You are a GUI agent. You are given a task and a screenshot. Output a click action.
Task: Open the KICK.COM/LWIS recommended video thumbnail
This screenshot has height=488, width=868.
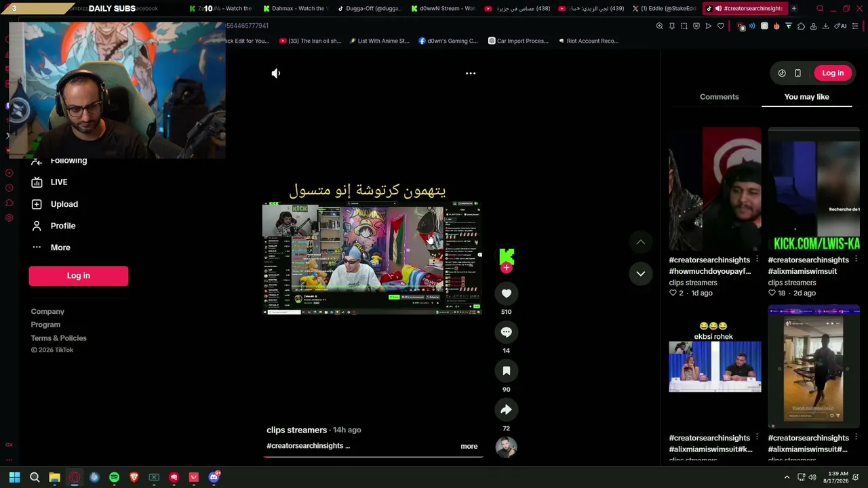pyautogui.click(x=814, y=189)
